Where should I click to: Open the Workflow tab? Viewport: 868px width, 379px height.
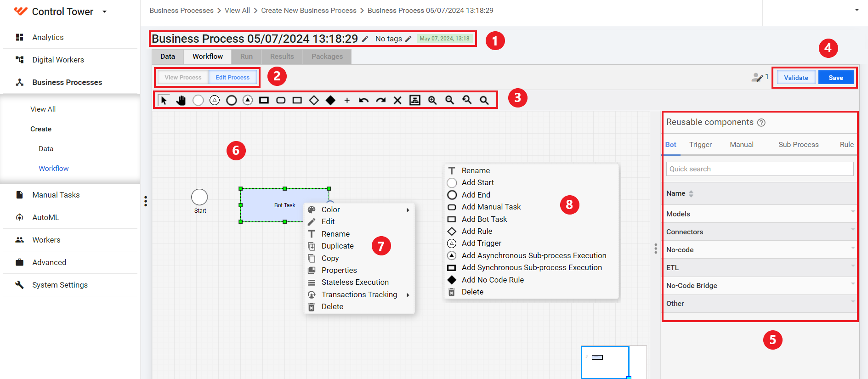pyautogui.click(x=208, y=57)
